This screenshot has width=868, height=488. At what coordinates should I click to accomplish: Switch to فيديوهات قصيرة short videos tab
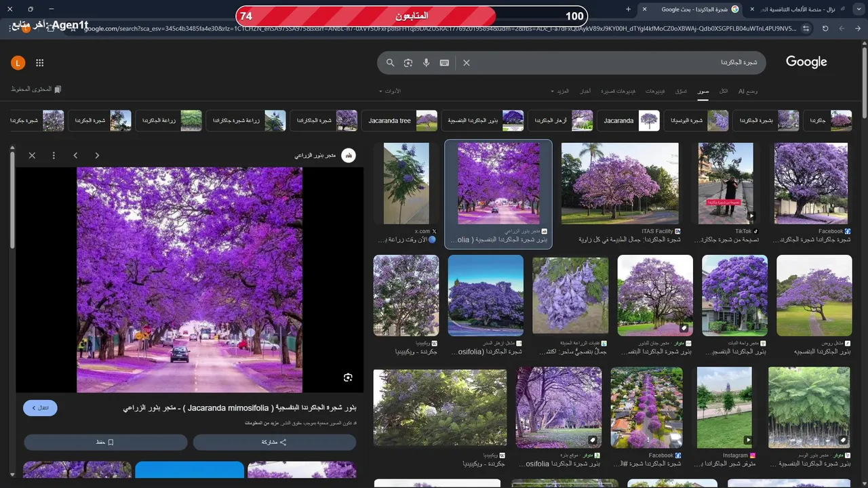(618, 91)
